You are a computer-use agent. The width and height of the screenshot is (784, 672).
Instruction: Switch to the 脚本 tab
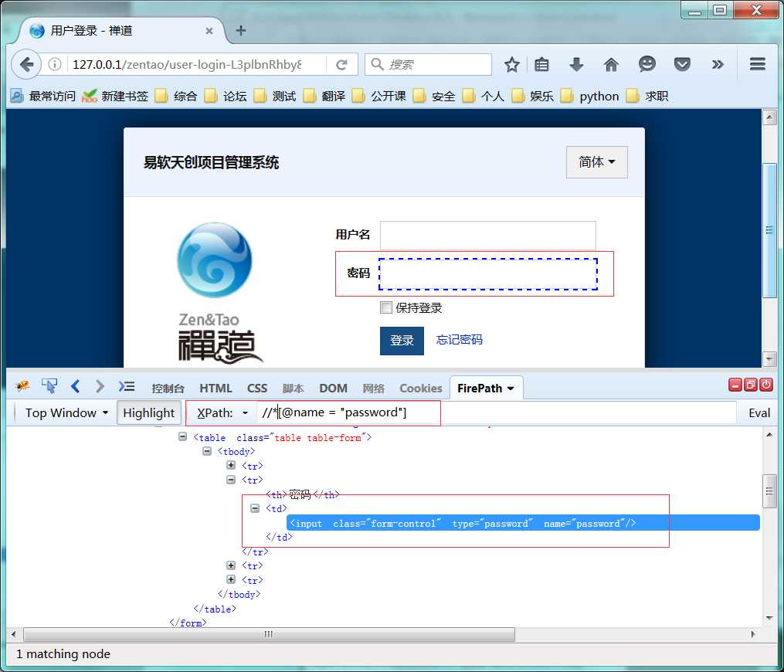coord(293,389)
